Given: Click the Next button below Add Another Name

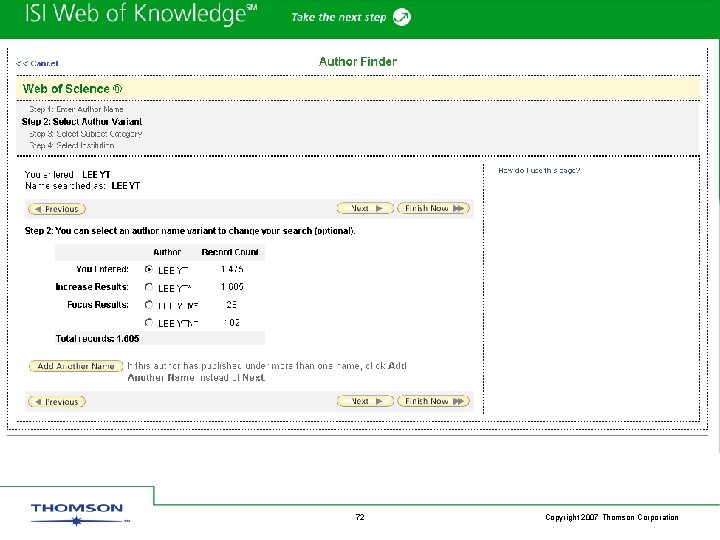Looking at the screenshot, I should point(365,401).
